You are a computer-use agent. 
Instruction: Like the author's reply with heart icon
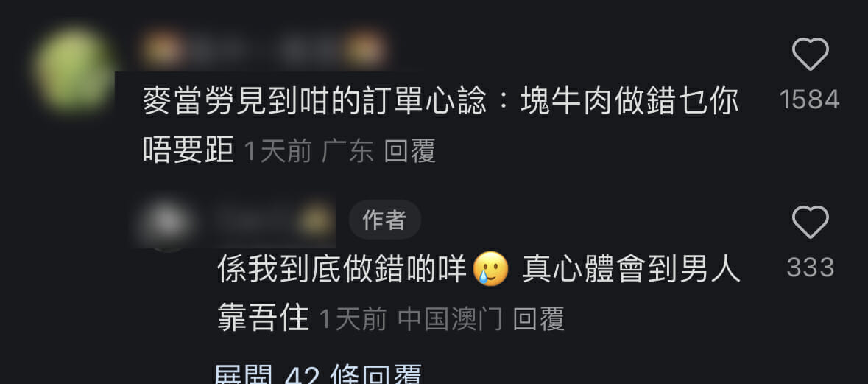tap(810, 222)
